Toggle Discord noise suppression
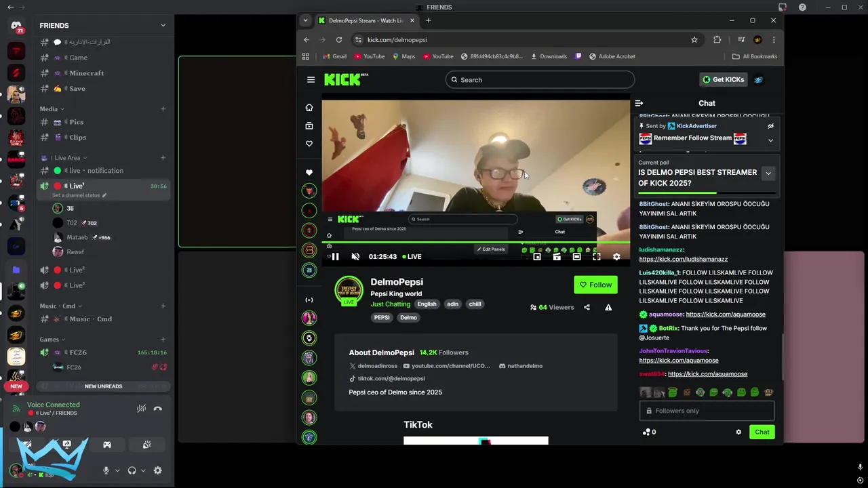This screenshot has width=868, height=488. (x=141, y=409)
